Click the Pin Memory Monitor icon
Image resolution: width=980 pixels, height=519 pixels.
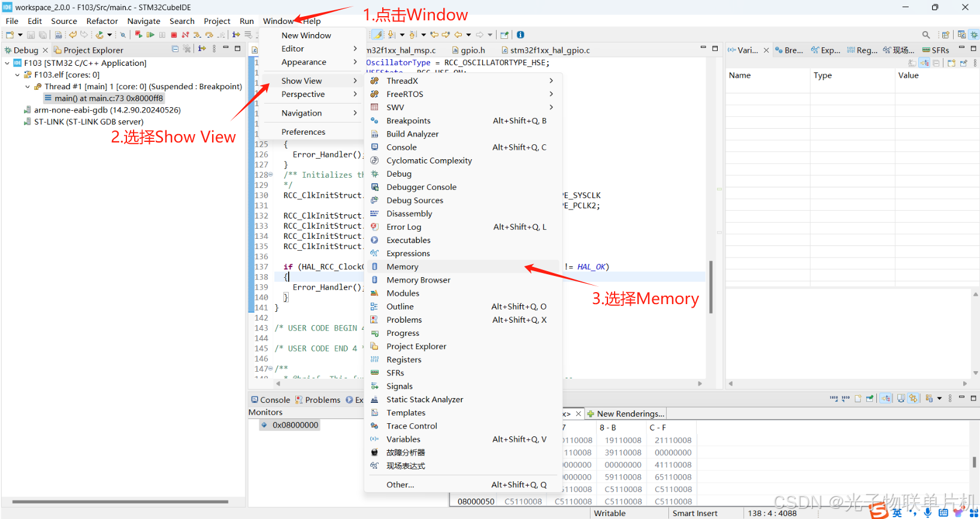[x=870, y=398]
